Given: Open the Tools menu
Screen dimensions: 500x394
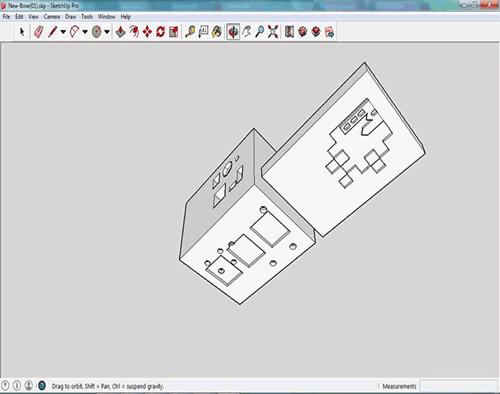Looking at the screenshot, I should pos(87,17).
